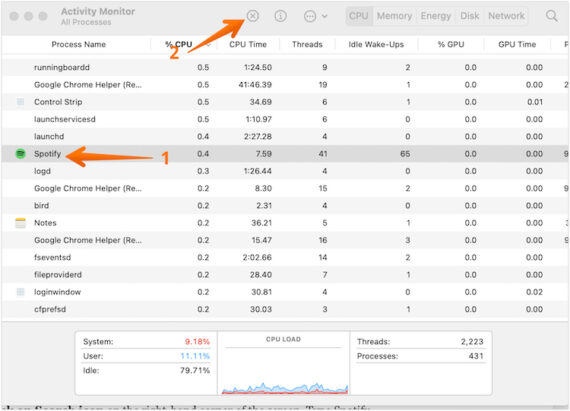Screen dimensions: 570x411
Task: Select the logd process
Action: click(x=42, y=171)
